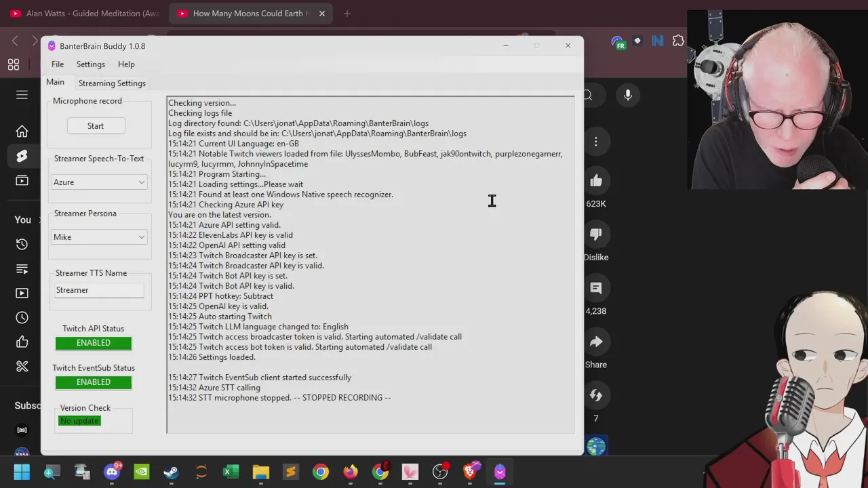
Task: Click the Share arrow icon
Action: click(596, 342)
